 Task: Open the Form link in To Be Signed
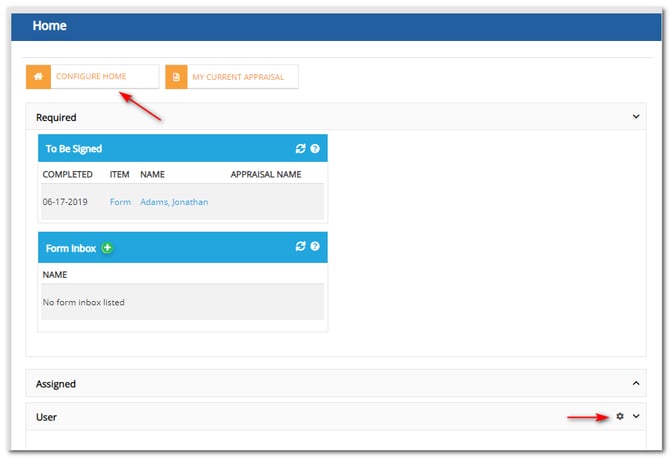[120, 202]
